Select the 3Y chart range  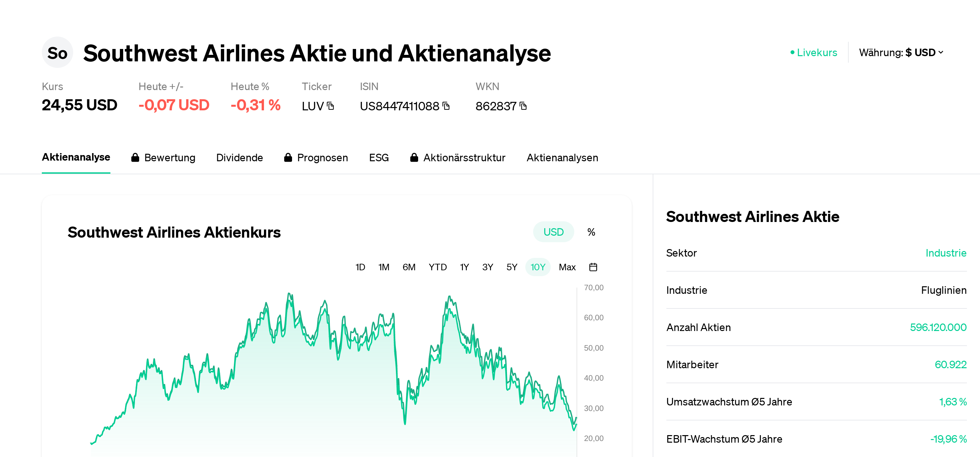pos(487,267)
